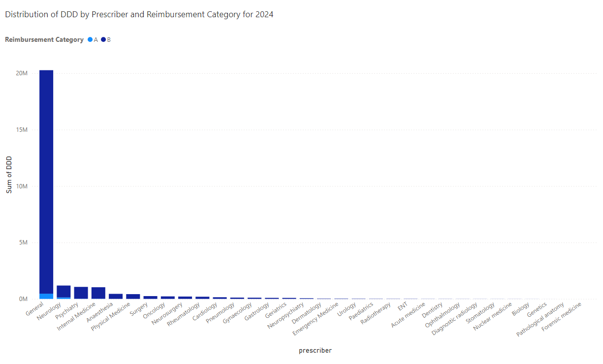603x364 pixels.
Task: Select the light blue segment of General bar
Action: (x=46, y=296)
